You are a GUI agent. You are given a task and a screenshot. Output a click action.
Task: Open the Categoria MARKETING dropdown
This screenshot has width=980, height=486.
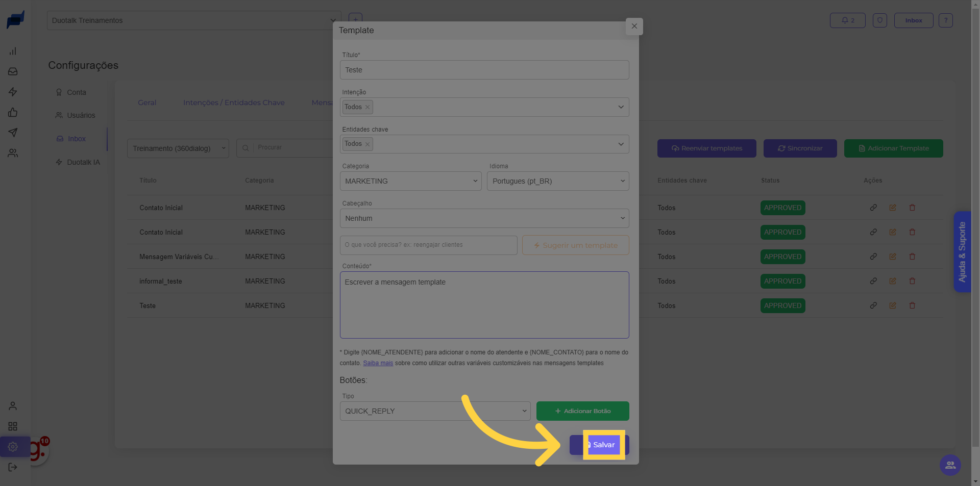pyautogui.click(x=410, y=181)
